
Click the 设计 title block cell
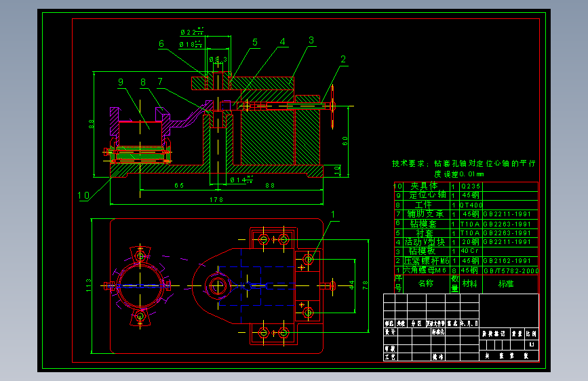[x=390, y=332]
